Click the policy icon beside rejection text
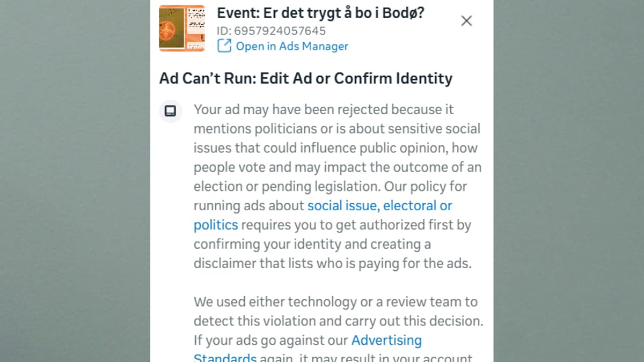Screen dimensions: 644x362 pyautogui.click(x=170, y=111)
